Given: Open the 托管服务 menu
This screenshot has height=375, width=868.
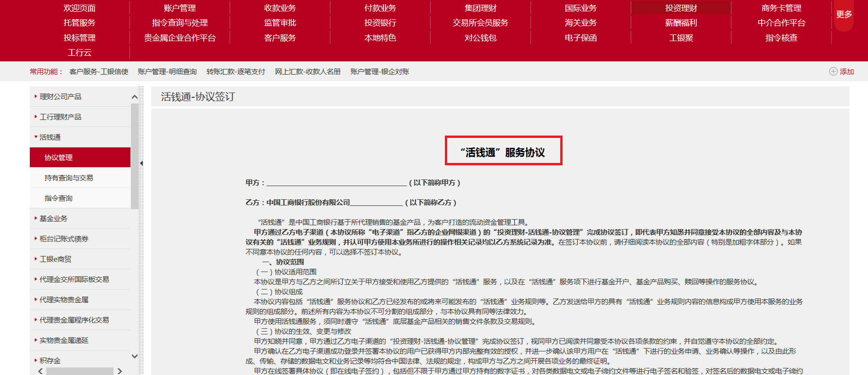Looking at the screenshot, I should point(79,23).
